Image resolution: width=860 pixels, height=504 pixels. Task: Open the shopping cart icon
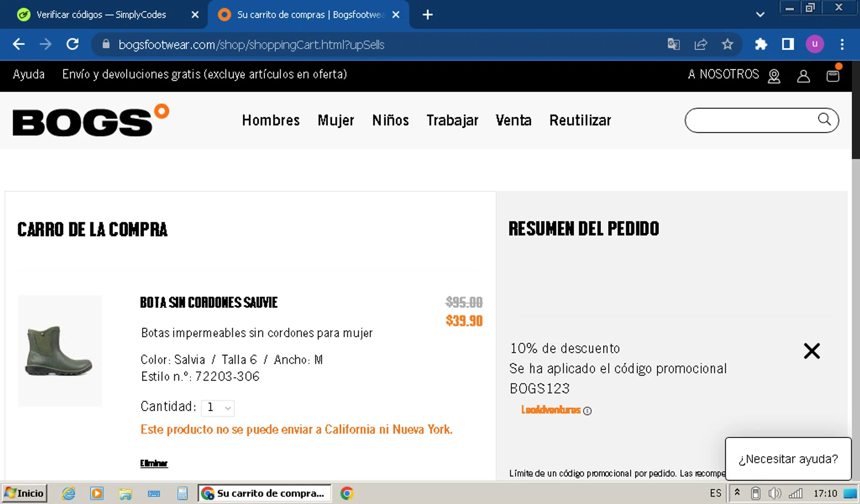coord(833,76)
